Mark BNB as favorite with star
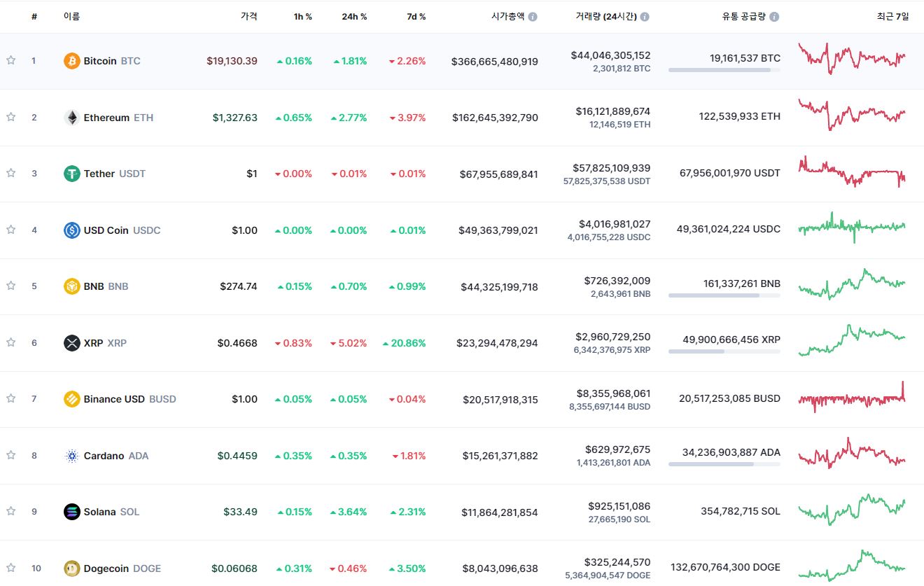 (10, 286)
